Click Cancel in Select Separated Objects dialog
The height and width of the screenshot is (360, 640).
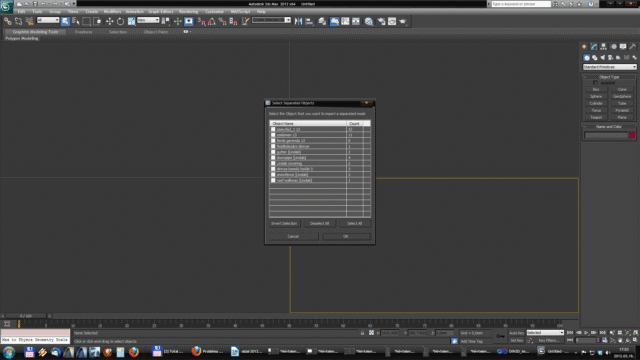(293, 236)
